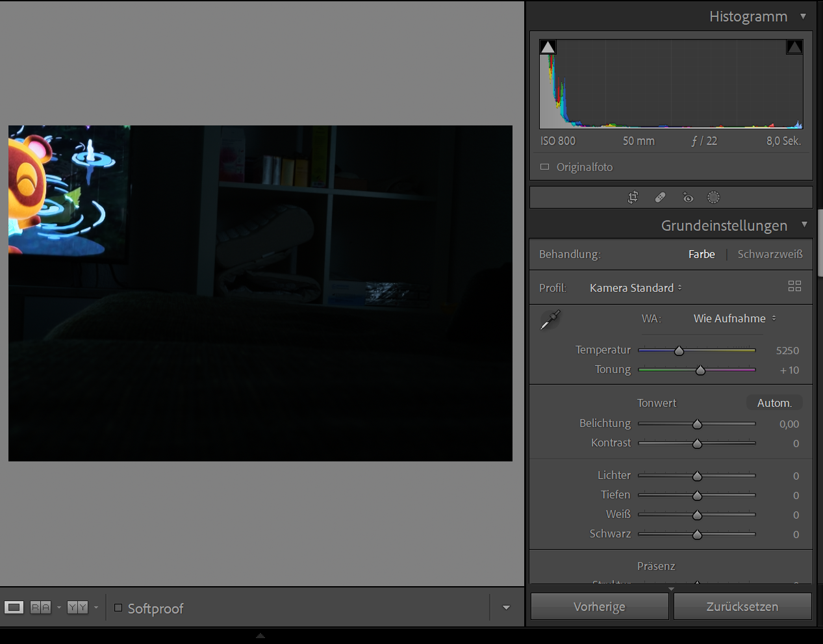Expand the filmstrip panel arrow
The image size is (823, 644).
pyautogui.click(x=260, y=636)
